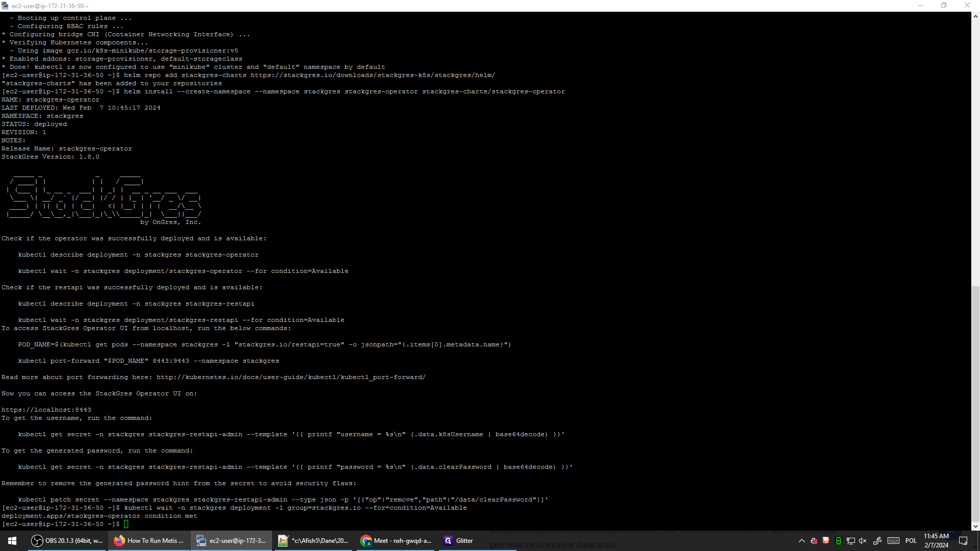Click the kubernetes.io port-forward docs URL

click(x=291, y=377)
